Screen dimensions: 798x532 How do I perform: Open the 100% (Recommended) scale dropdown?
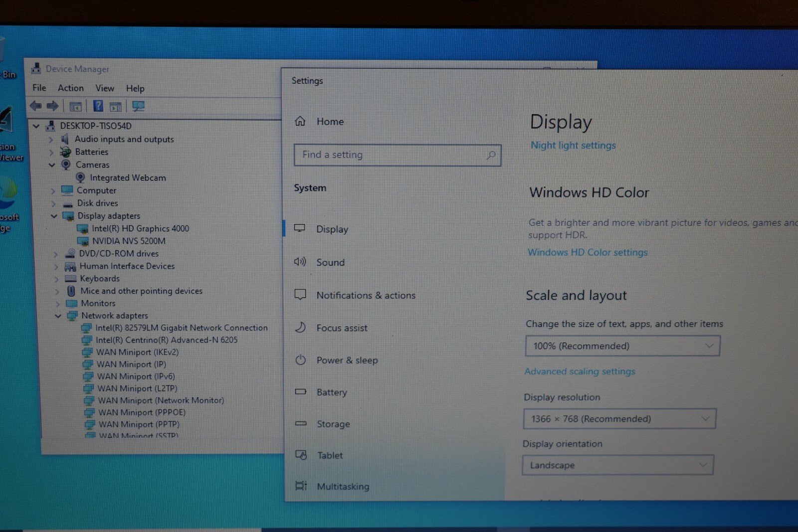(622, 346)
